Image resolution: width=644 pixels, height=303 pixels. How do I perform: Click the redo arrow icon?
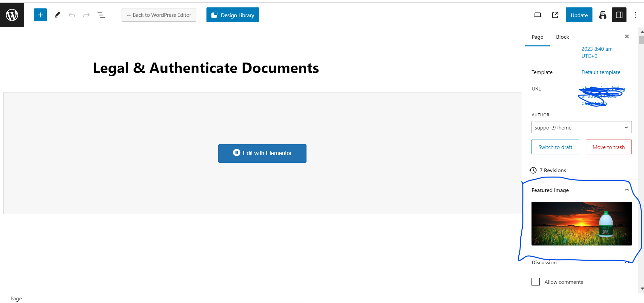[x=86, y=15]
